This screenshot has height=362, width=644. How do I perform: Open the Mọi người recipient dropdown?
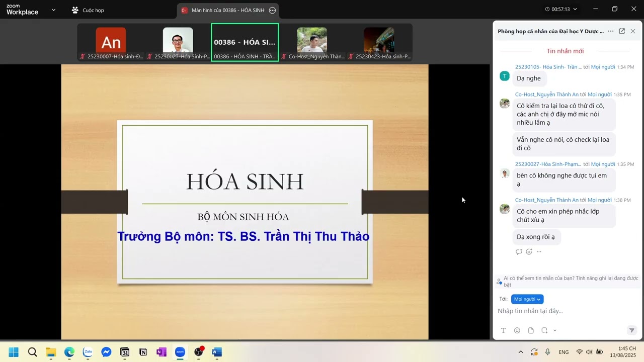(527, 299)
